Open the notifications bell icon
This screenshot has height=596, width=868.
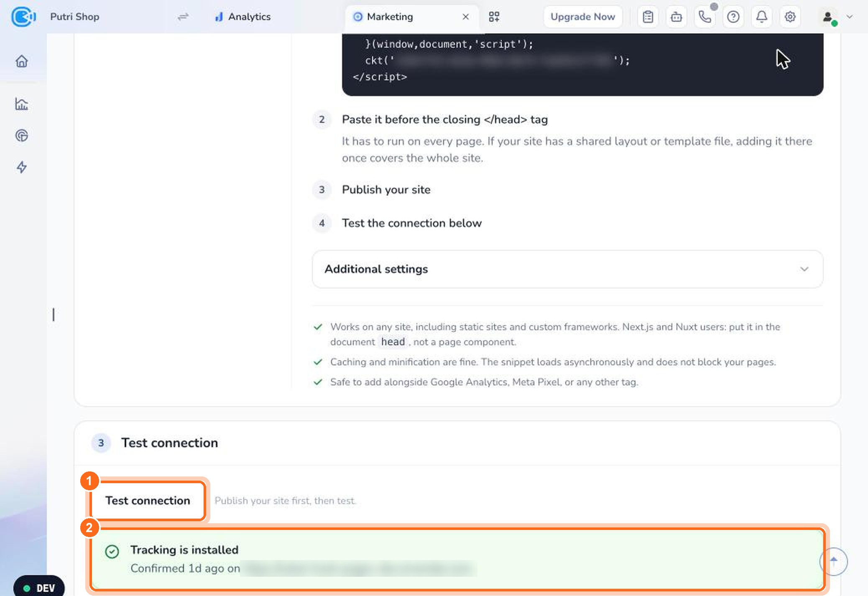[x=762, y=17]
